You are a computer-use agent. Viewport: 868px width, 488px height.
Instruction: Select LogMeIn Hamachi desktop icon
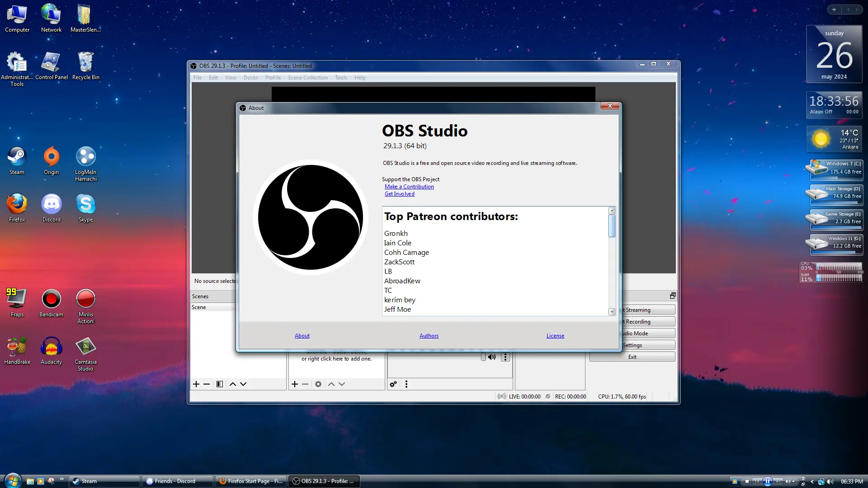coord(86,164)
